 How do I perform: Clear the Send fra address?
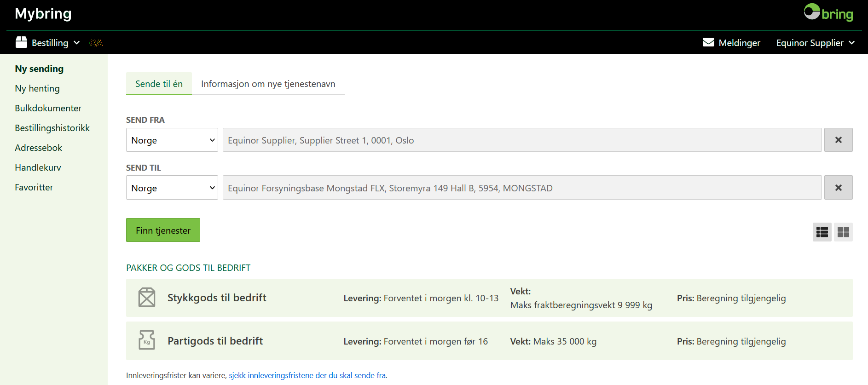pyautogui.click(x=838, y=140)
